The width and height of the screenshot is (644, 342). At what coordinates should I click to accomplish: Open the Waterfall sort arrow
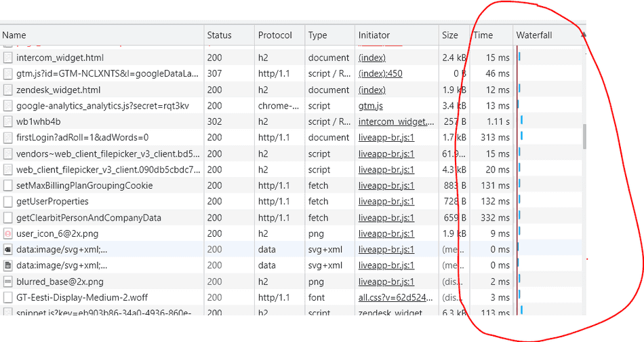click(x=583, y=35)
